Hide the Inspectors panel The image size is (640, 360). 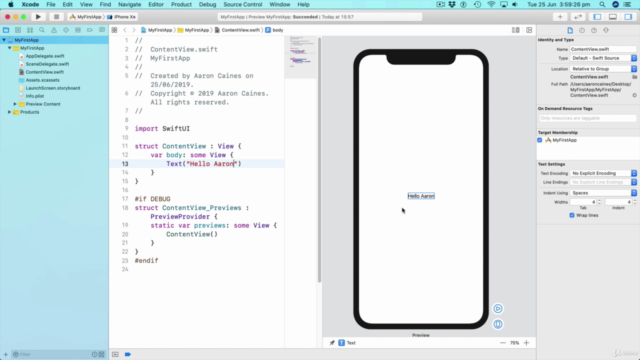628,17
